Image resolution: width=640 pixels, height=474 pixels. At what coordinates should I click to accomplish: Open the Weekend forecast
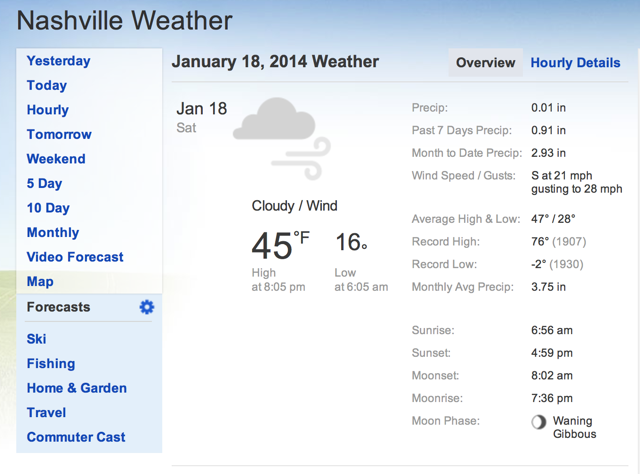click(x=56, y=159)
